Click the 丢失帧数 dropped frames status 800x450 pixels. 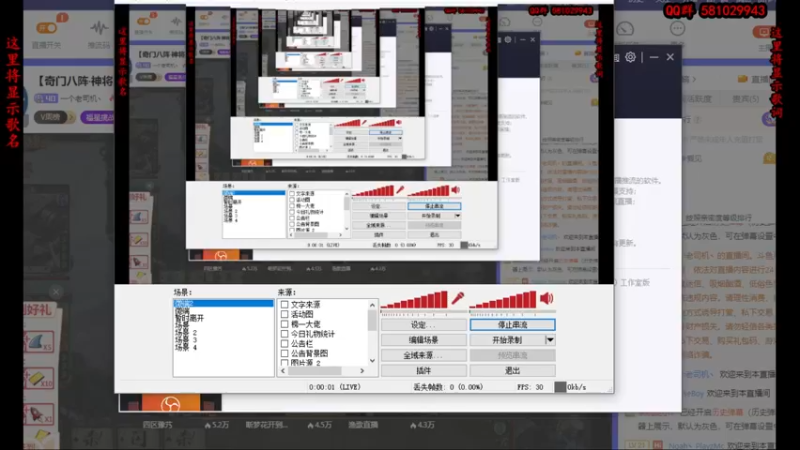click(x=448, y=387)
